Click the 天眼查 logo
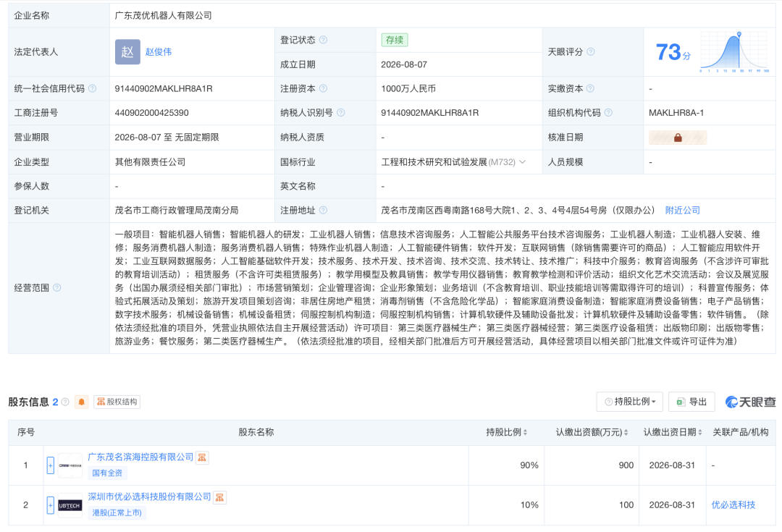Screen dimensions: 782x532 pos(751,402)
